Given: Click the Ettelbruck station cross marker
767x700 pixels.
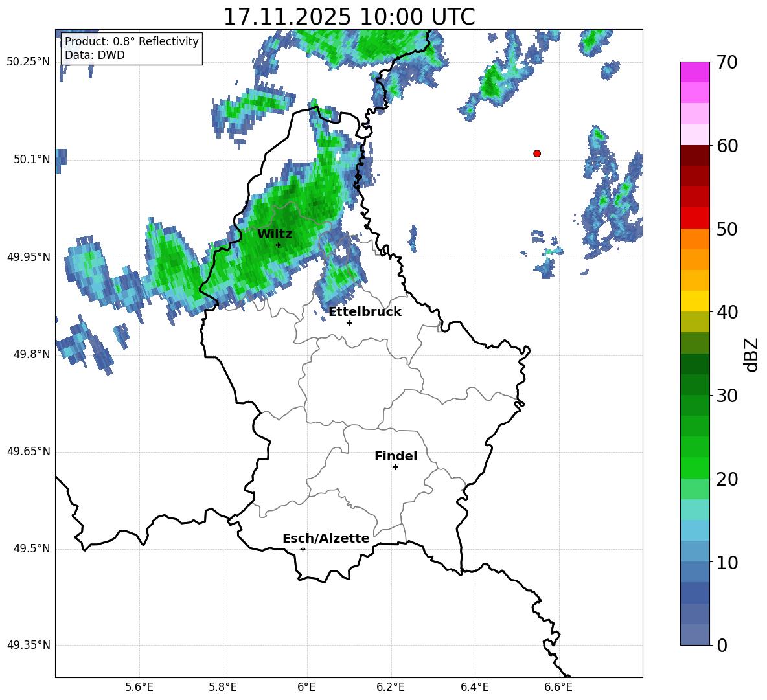Looking at the screenshot, I should click(349, 322).
